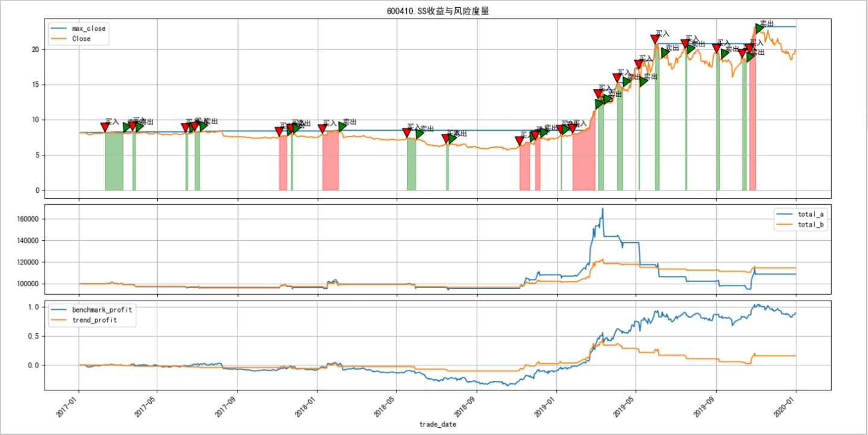868x435 pixels.
Task: Click the 0.5 tick on profit axis
Action: point(34,336)
